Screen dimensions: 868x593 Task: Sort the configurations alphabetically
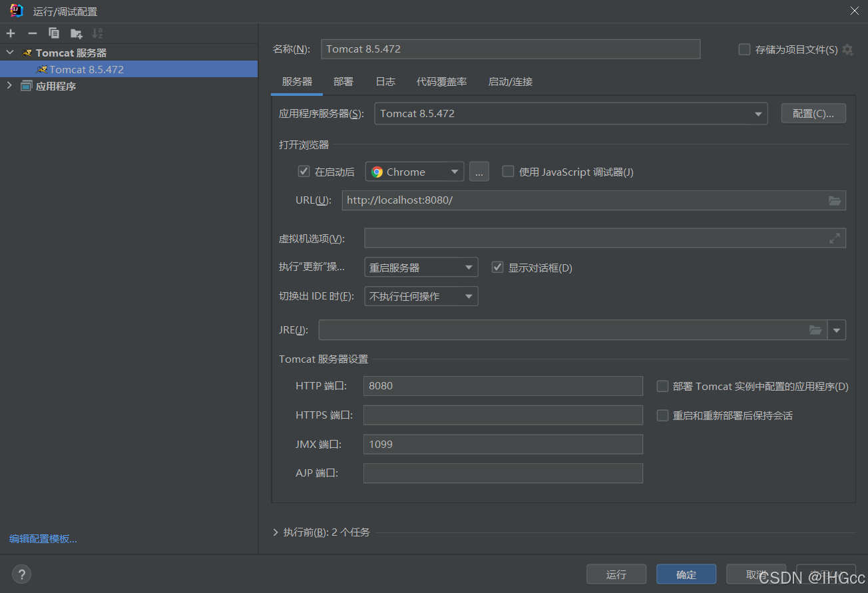click(97, 33)
